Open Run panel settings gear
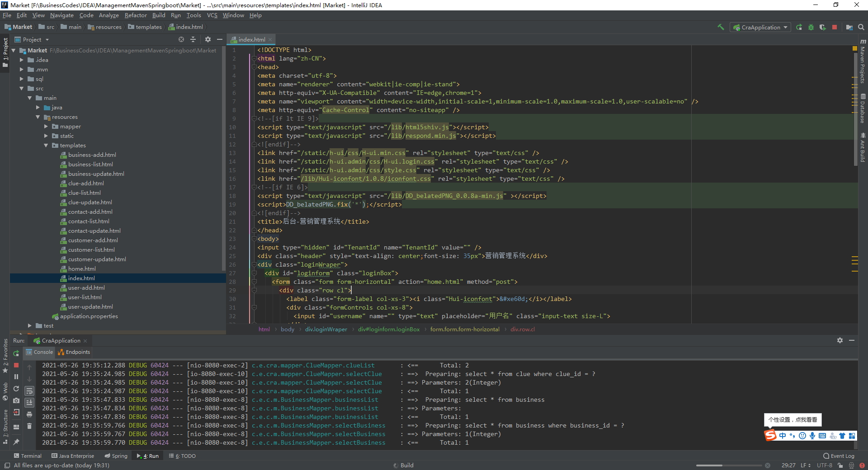Viewport: 868px width, 470px height. pos(840,340)
